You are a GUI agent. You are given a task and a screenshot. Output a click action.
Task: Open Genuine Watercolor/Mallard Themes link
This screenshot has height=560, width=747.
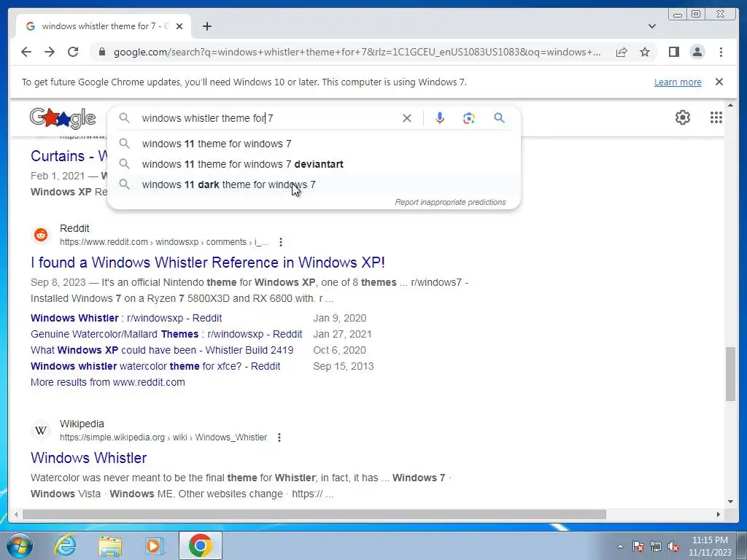click(x=166, y=334)
